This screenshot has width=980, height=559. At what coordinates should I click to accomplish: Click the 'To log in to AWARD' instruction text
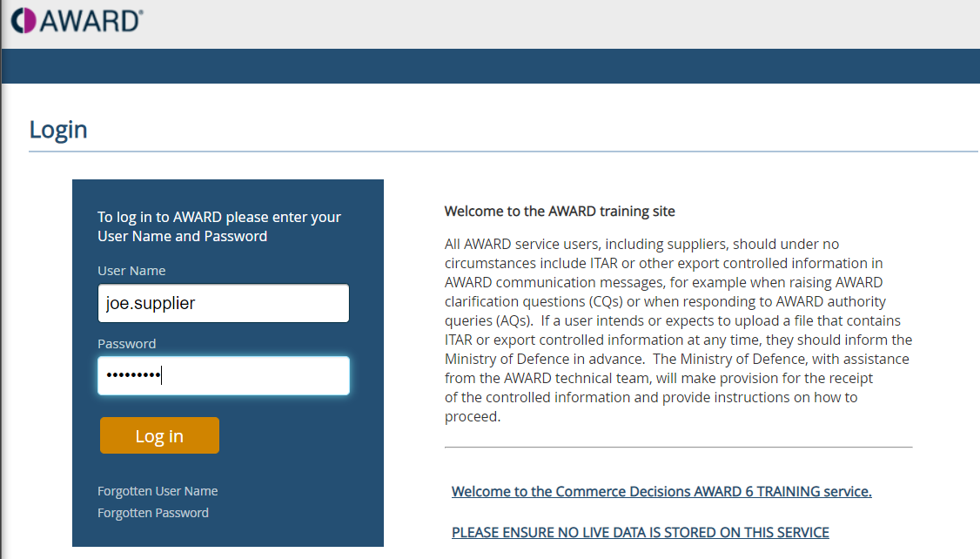219,226
